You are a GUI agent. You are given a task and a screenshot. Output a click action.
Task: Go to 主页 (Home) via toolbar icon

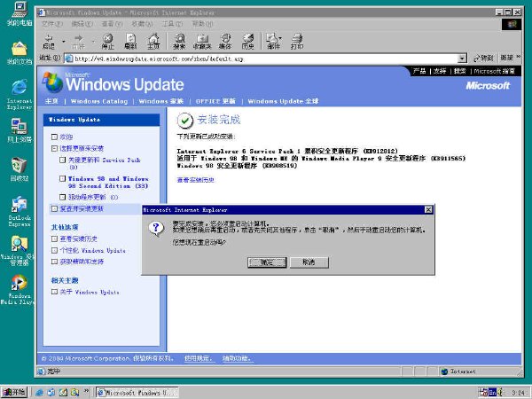[x=153, y=42]
